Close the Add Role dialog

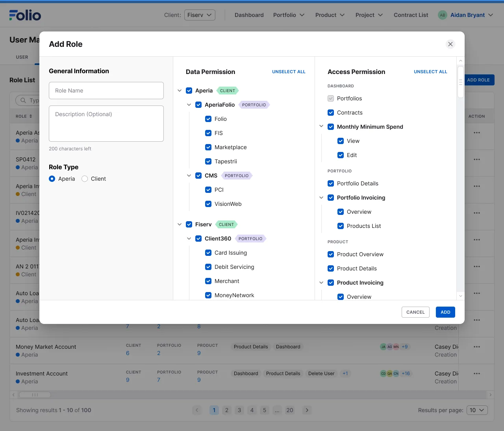point(450,44)
